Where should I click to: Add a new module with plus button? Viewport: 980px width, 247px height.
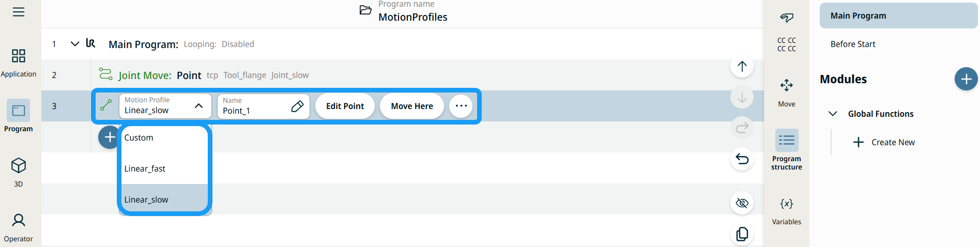point(966,79)
